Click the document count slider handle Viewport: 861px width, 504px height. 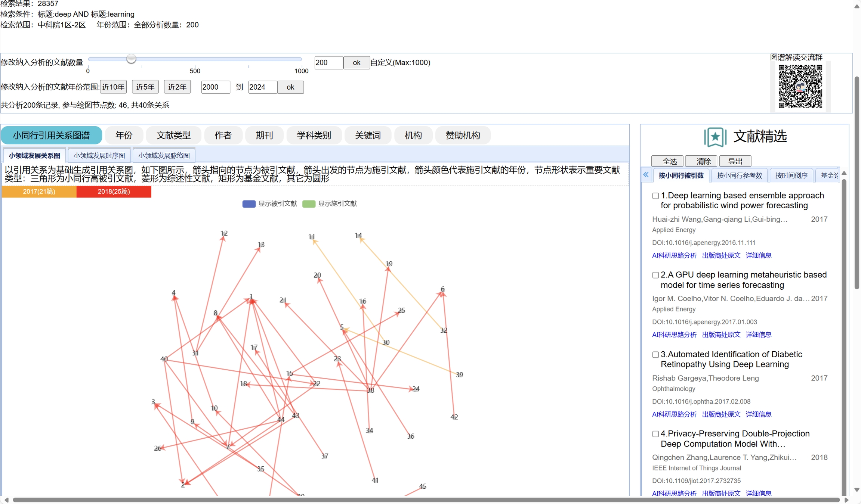click(131, 59)
